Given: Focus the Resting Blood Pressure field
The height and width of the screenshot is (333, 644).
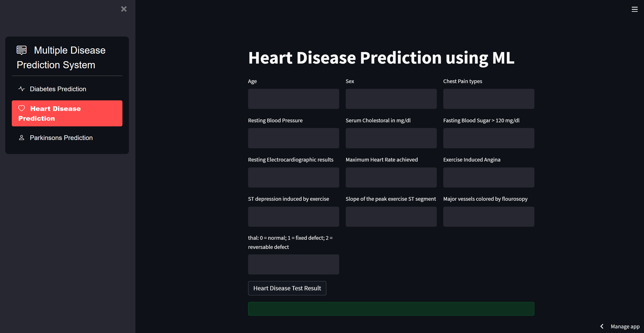Looking at the screenshot, I should [x=293, y=138].
